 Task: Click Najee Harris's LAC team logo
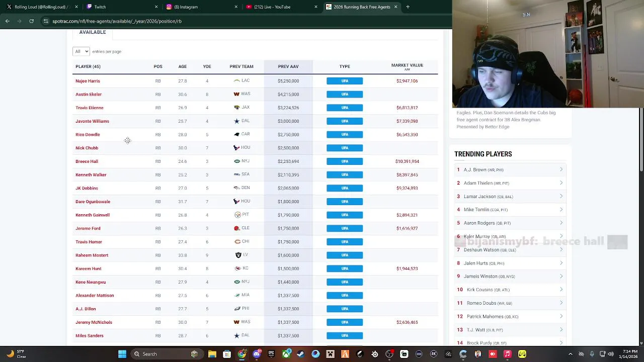(236, 80)
